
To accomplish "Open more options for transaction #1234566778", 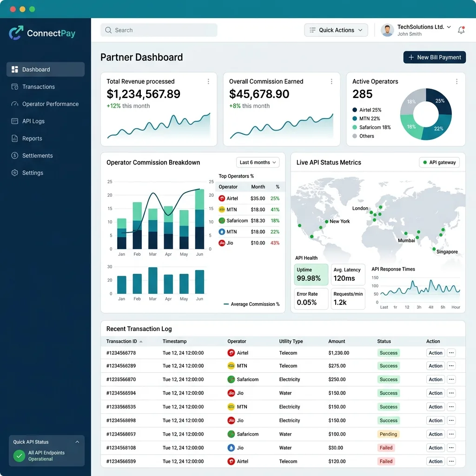I will 451,353.
